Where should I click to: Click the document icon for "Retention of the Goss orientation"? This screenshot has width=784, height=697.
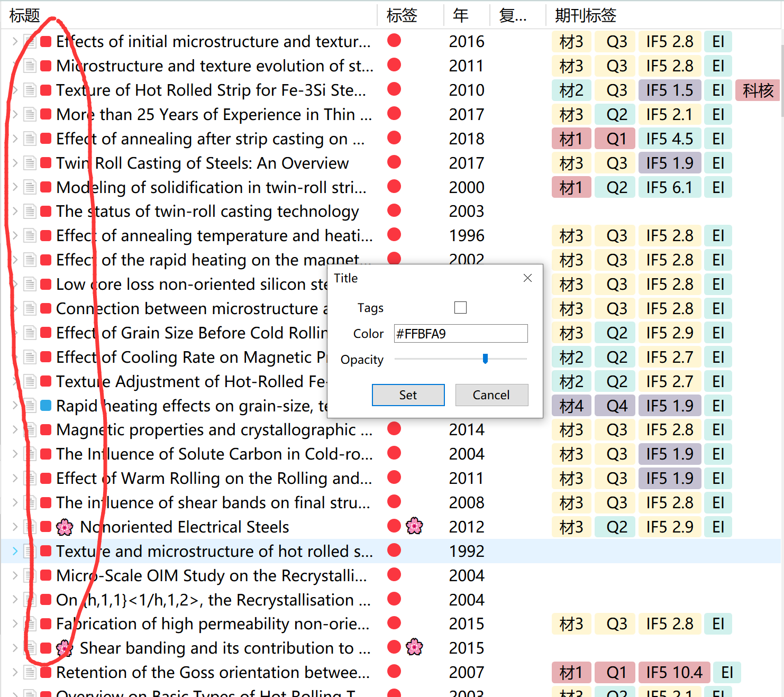coord(30,672)
